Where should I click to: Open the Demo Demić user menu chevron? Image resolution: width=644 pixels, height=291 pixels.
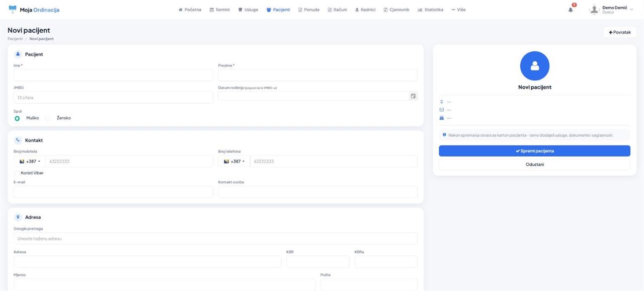click(631, 10)
